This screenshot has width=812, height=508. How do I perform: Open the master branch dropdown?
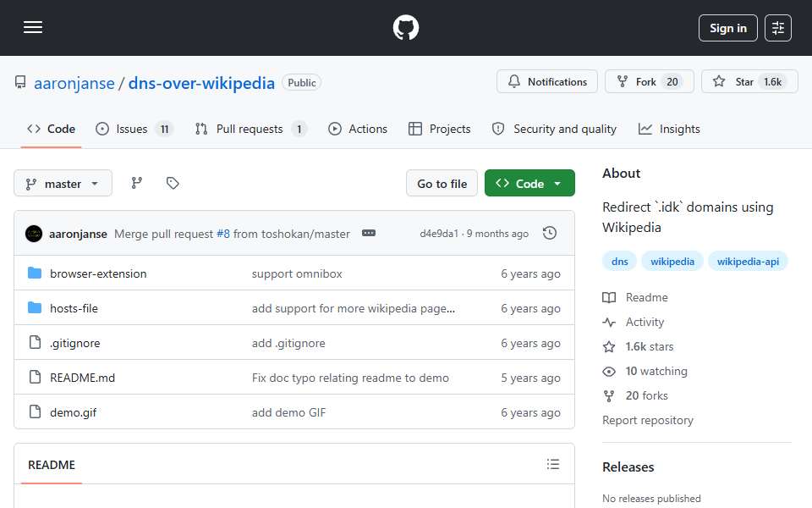pos(63,184)
